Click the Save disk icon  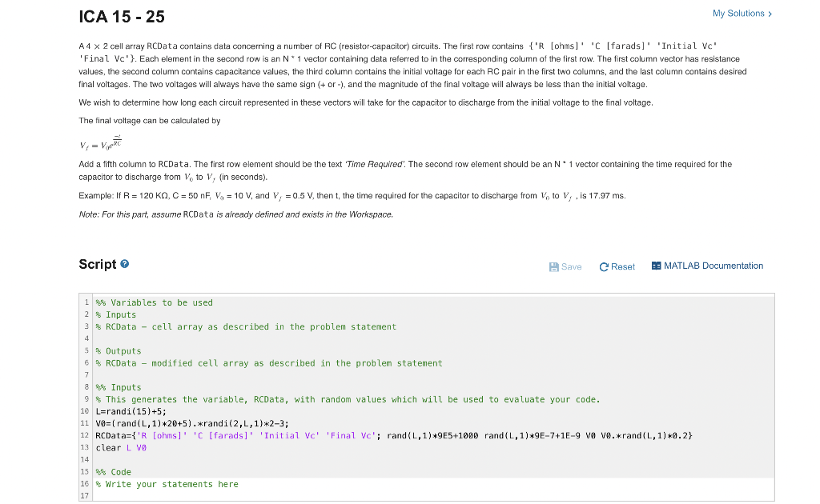(554, 266)
